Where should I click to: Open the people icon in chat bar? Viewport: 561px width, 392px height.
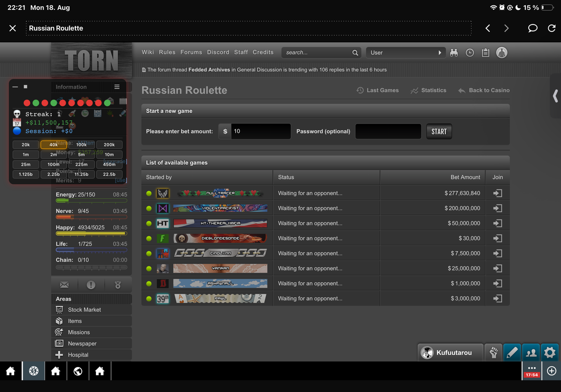531,353
